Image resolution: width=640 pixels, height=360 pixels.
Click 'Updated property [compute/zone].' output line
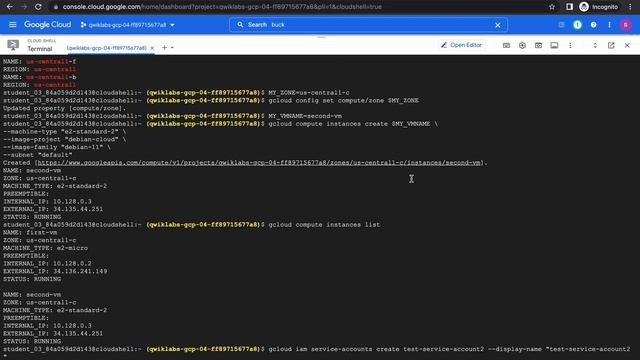click(x=64, y=109)
